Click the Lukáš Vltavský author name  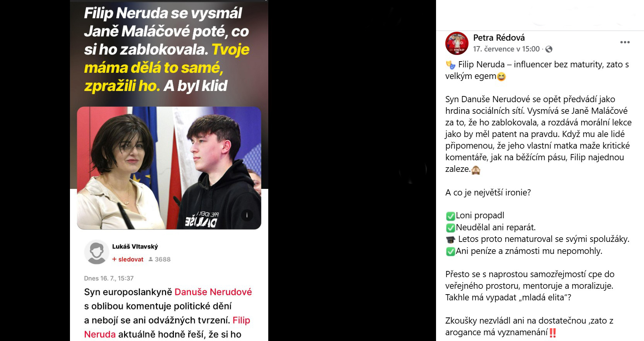[135, 247]
